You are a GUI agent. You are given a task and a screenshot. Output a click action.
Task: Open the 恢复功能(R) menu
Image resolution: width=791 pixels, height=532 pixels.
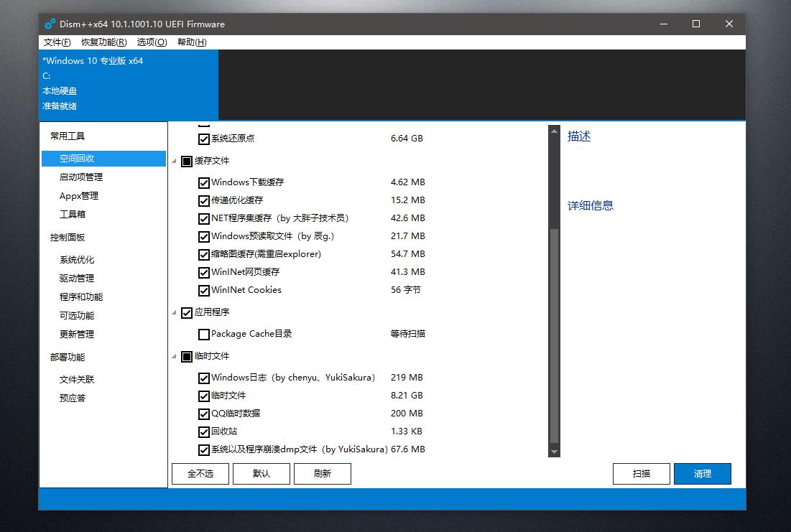click(103, 42)
